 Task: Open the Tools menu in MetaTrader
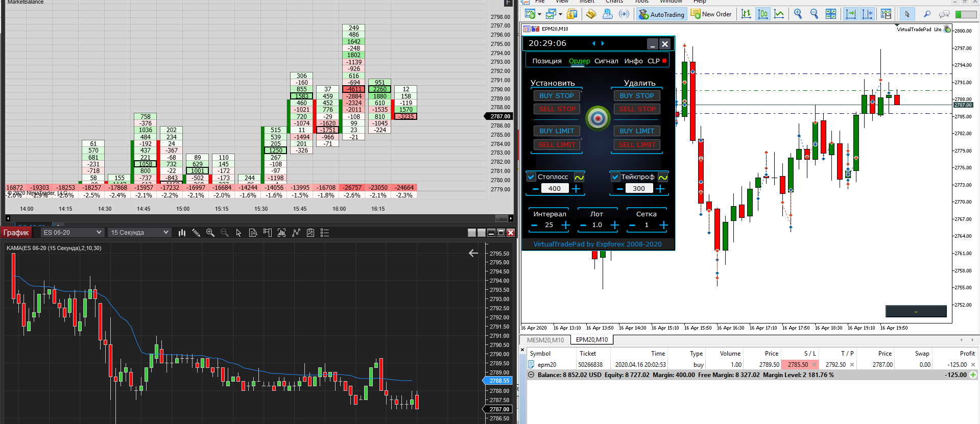(x=641, y=2)
